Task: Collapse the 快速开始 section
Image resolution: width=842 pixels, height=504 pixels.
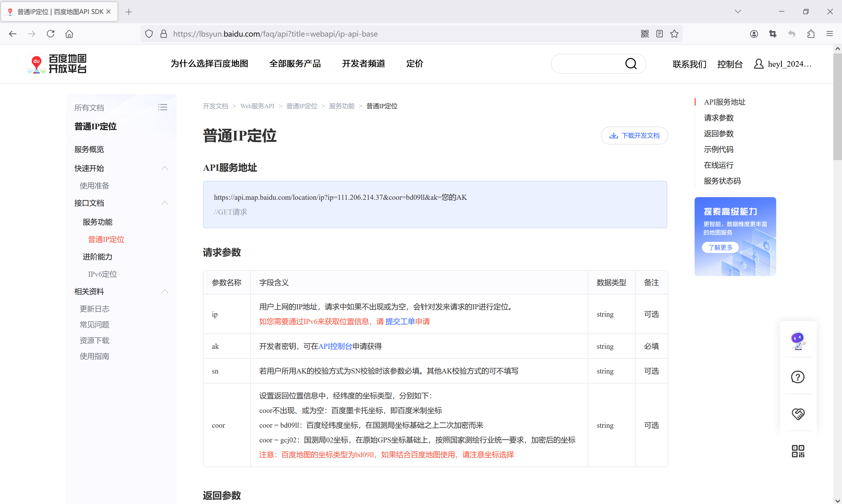Action: (x=165, y=168)
